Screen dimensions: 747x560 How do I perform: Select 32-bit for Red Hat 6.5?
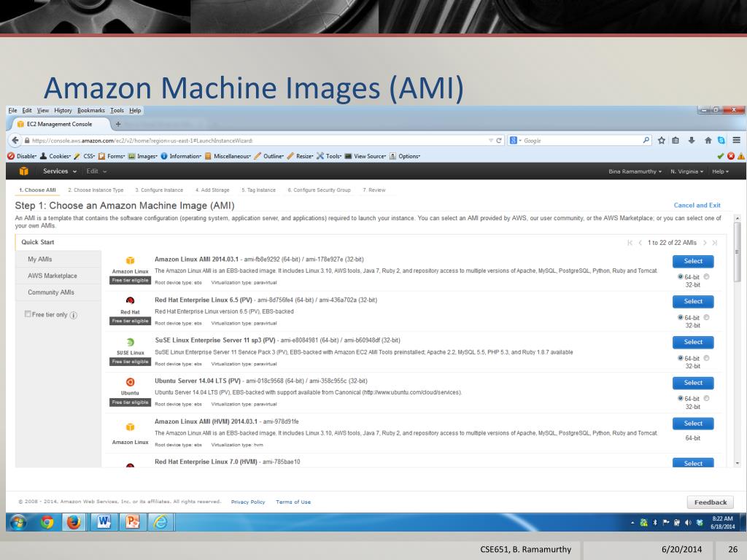706,317
